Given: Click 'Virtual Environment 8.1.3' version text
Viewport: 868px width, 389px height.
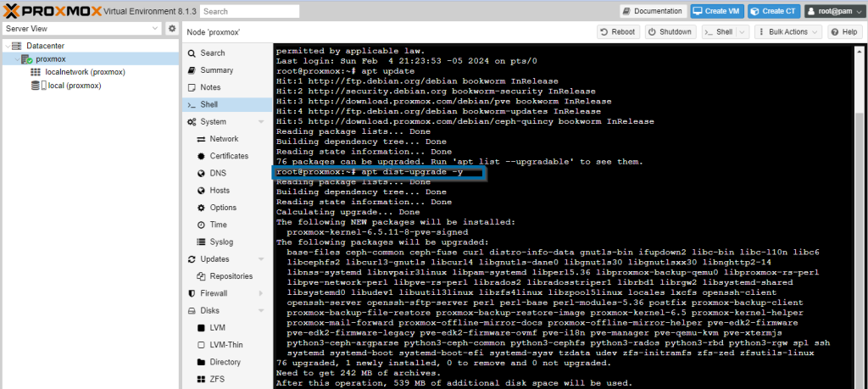Looking at the screenshot, I should [x=149, y=11].
